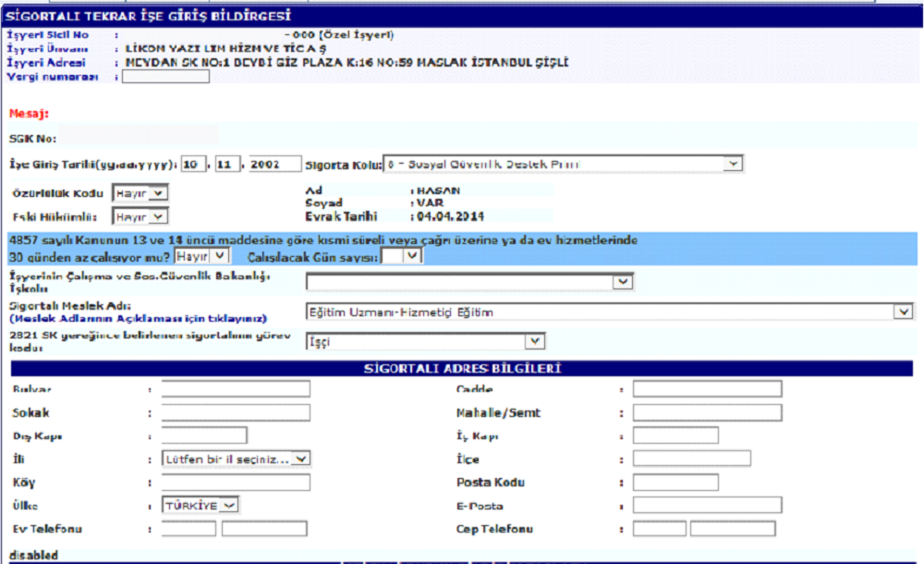The height and width of the screenshot is (564, 924).
Task: Click the Ev Telefonu number field
Action: [x=264, y=529]
